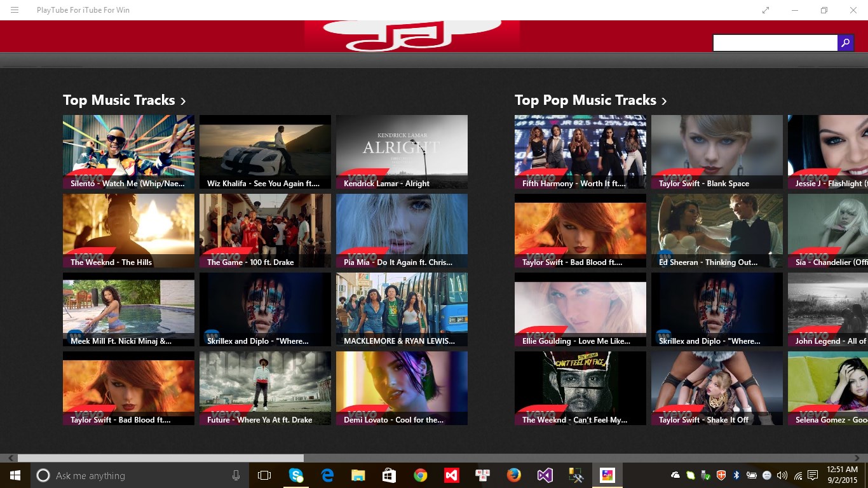Switch to PlayTube app taskbar icon
The image size is (868, 488).
(607, 475)
